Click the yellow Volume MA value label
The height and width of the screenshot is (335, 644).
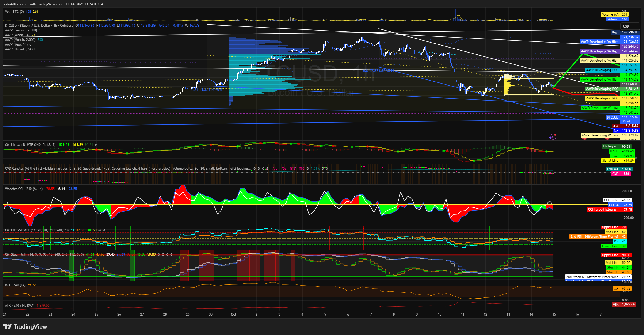point(625,14)
